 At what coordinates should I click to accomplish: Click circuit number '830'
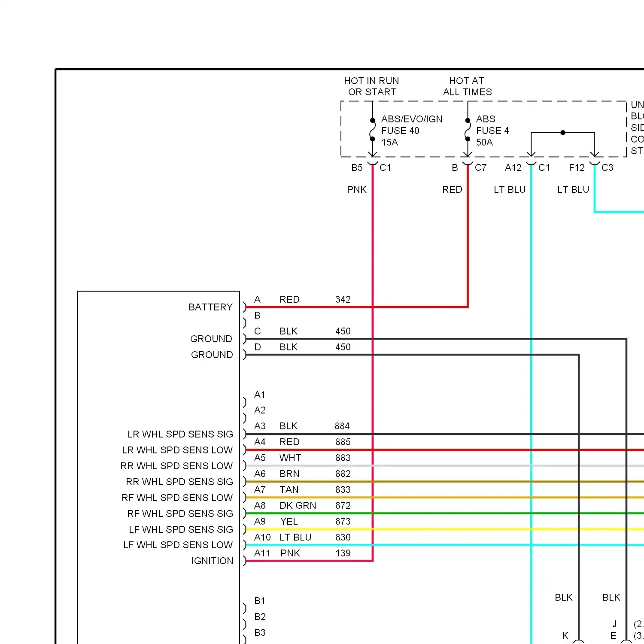tap(343, 537)
